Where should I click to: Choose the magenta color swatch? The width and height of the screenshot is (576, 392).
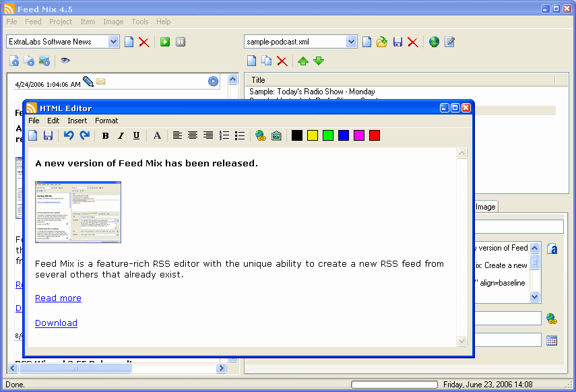coord(359,135)
